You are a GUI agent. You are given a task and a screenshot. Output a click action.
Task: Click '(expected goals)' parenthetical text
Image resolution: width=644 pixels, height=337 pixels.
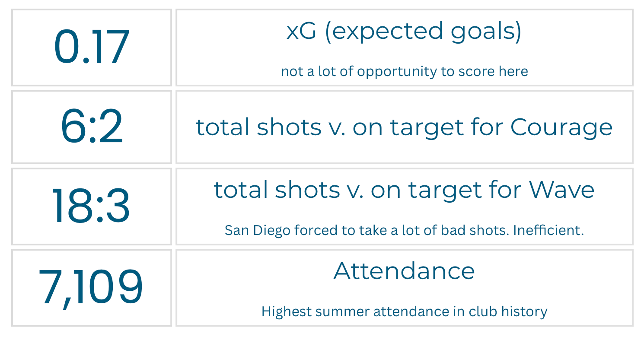(423, 32)
